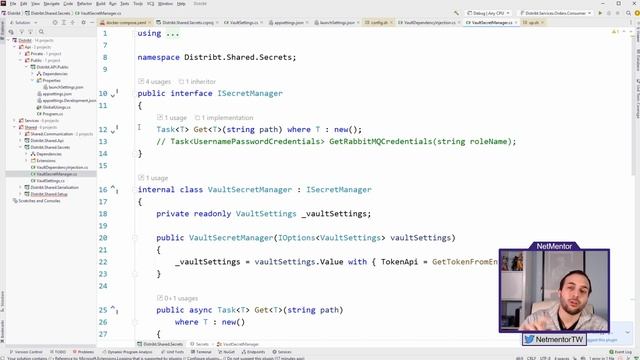Open the Navigate menu
The width and height of the screenshot is (640, 360).
pos(51,4)
